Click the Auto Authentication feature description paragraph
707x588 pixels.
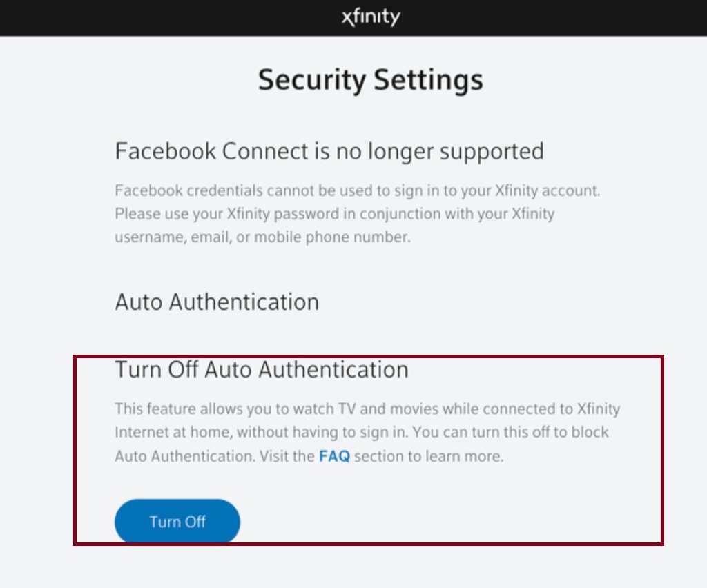[366, 432]
